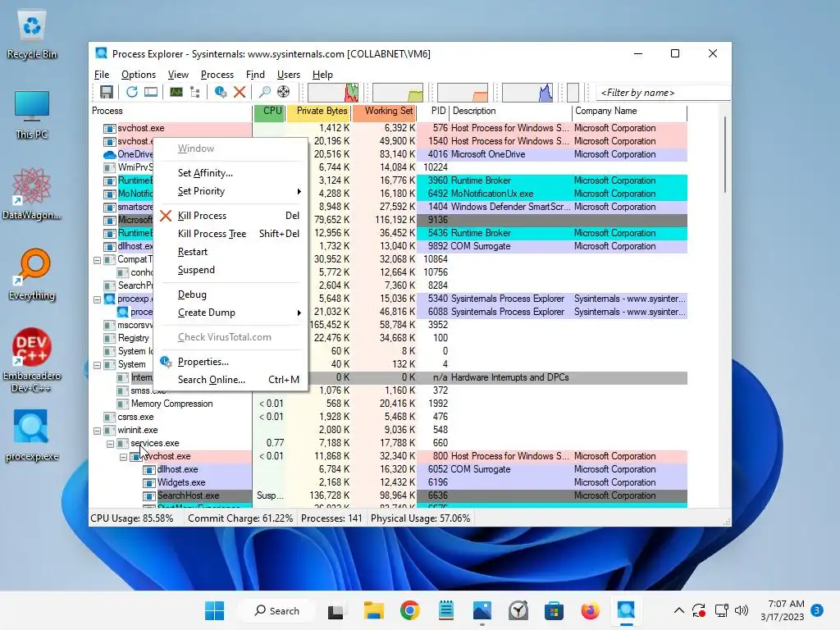This screenshot has width=840, height=630.
Task: Select Kill Process Tree in context menu
Action: tap(231, 234)
